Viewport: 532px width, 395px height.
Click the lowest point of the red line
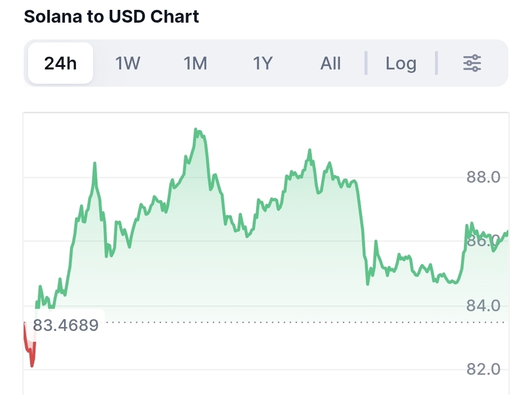(32, 366)
